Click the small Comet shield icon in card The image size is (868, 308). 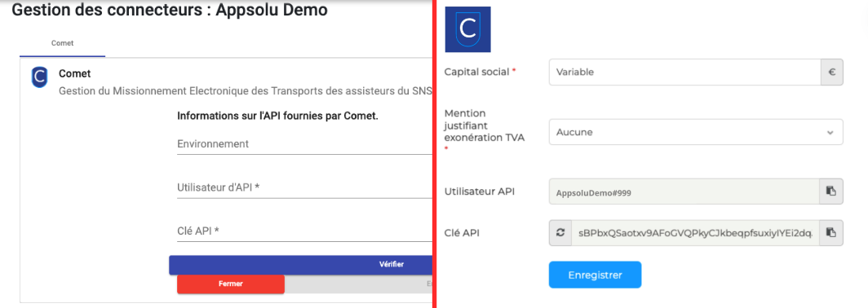pyautogui.click(x=40, y=77)
